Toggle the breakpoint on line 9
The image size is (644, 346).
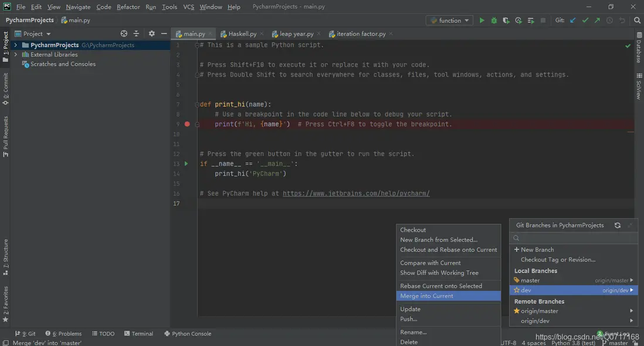tap(187, 124)
